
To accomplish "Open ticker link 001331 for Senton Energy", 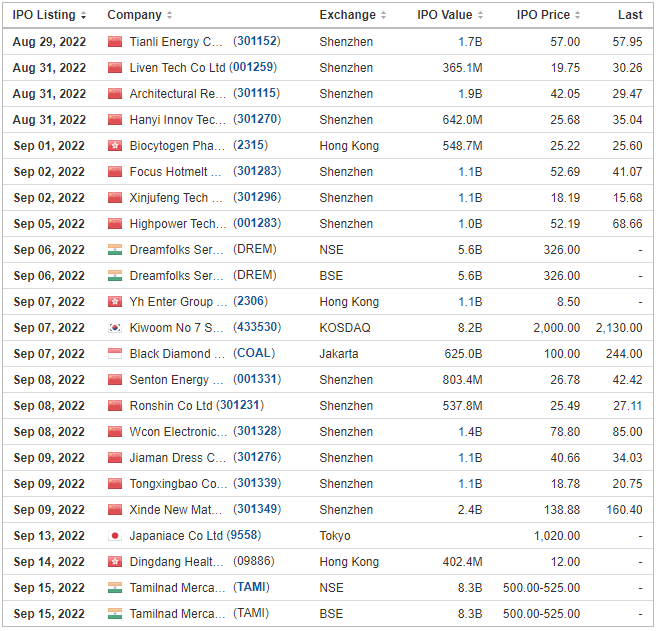I will [257, 380].
